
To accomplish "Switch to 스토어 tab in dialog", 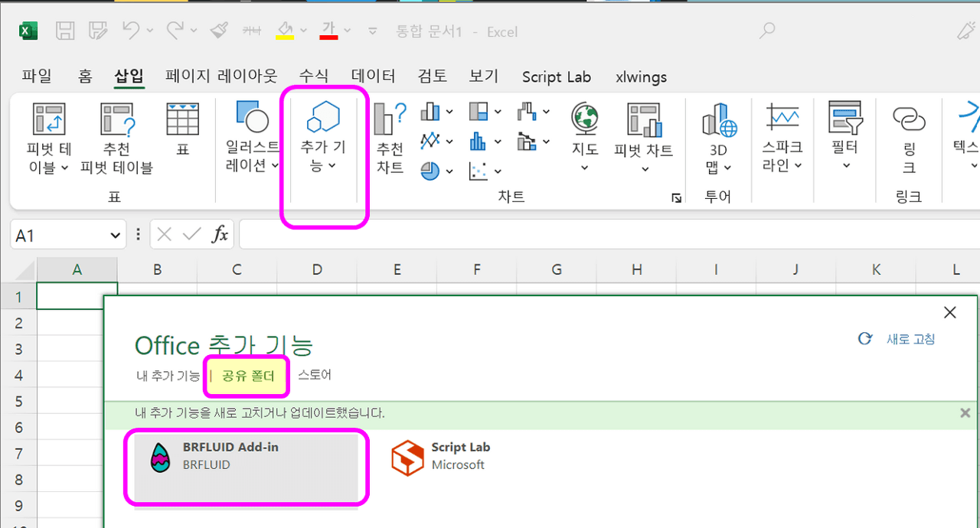I will [315, 375].
